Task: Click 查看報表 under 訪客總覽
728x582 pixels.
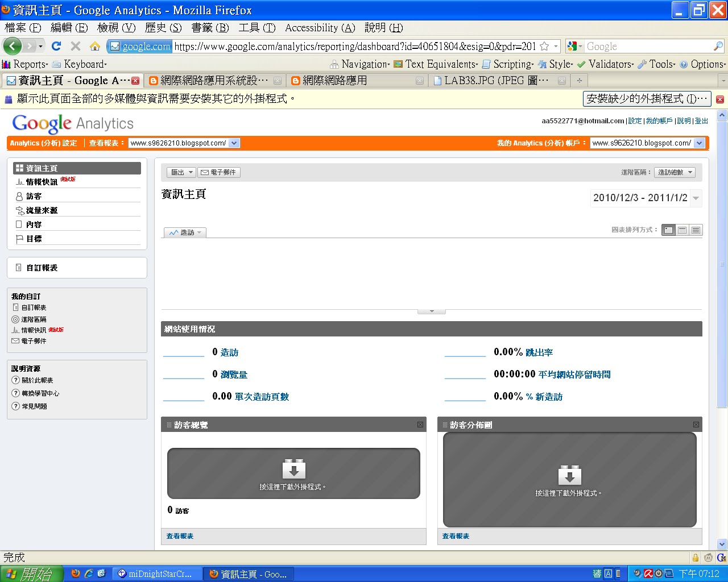Action: [180, 536]
